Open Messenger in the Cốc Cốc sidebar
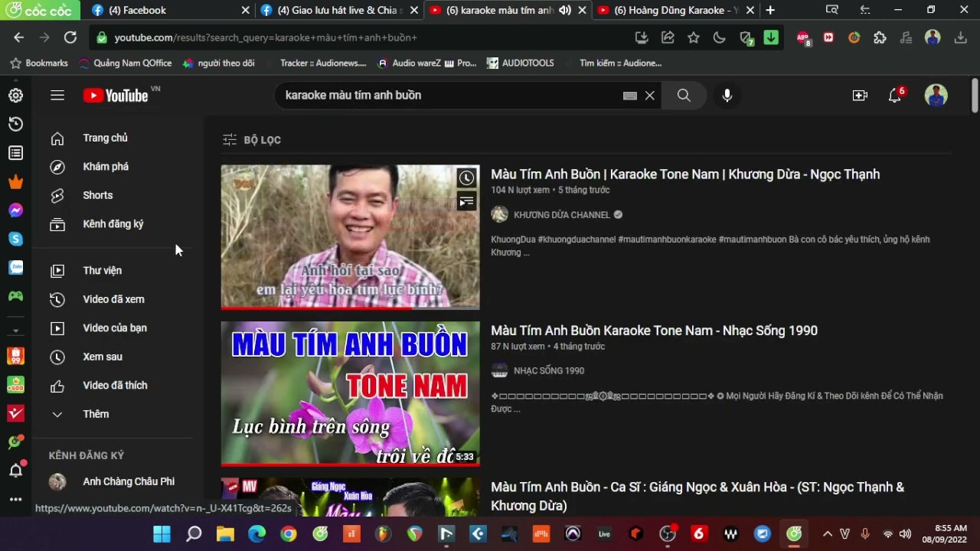The height and width of the screenshot is (551, 980). [x=15, y=210]
